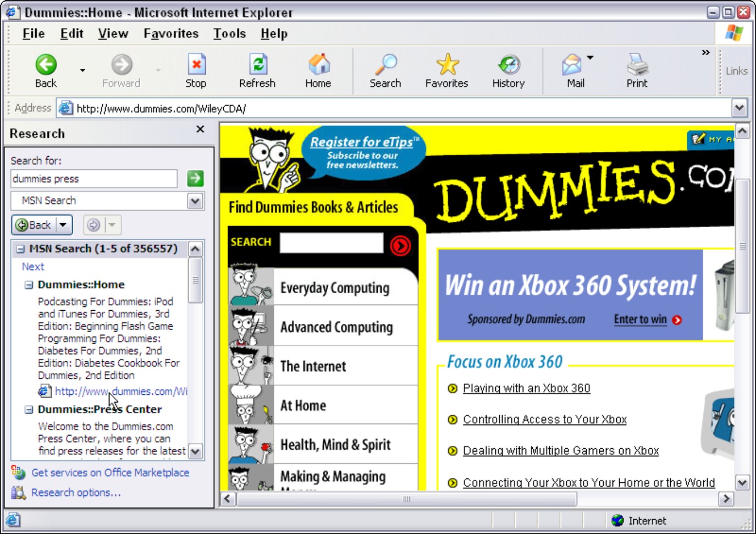Click Get services on Office Marketplace link
The image size is (756, 534).
110,472
